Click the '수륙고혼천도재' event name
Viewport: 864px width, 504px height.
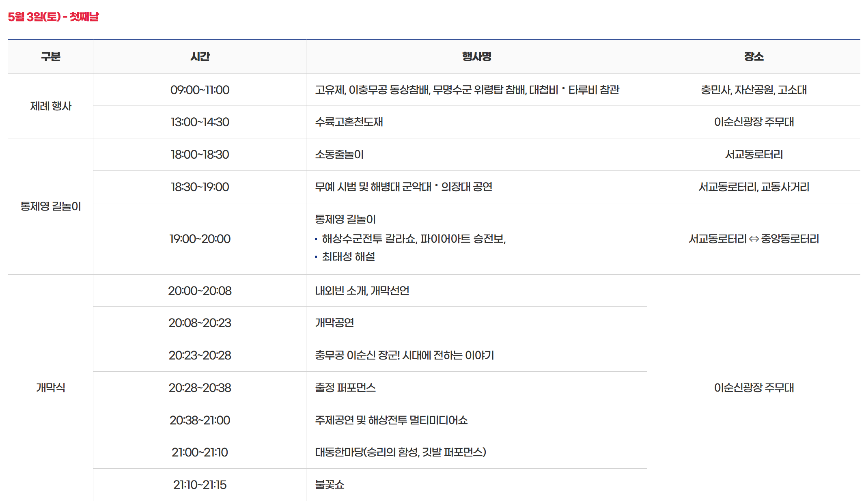coord(349,122)
